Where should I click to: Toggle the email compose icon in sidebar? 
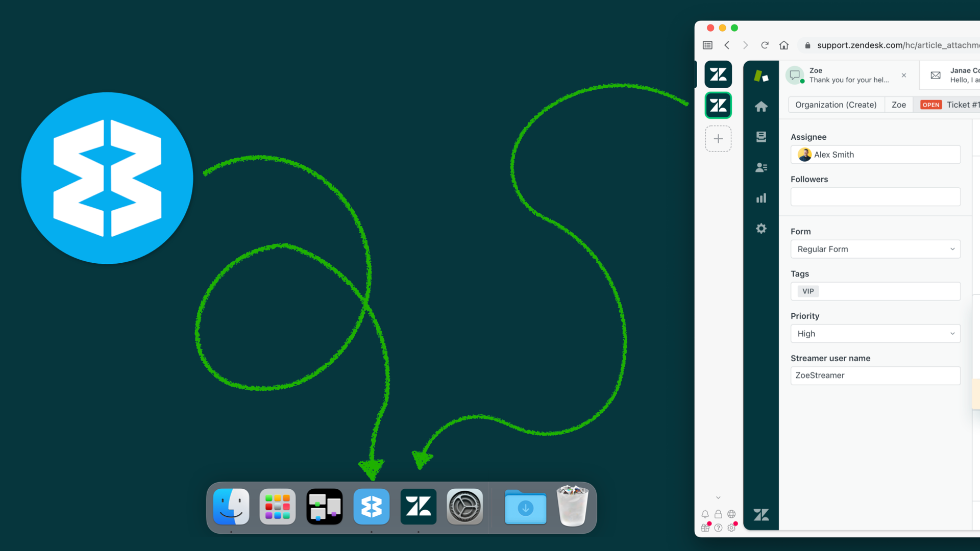click(x=936, y=76)
